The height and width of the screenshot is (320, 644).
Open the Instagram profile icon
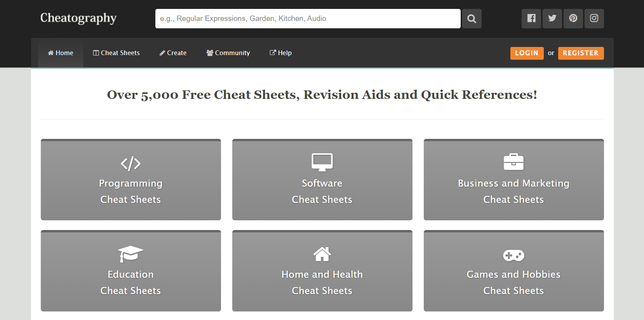pos(594,19)
